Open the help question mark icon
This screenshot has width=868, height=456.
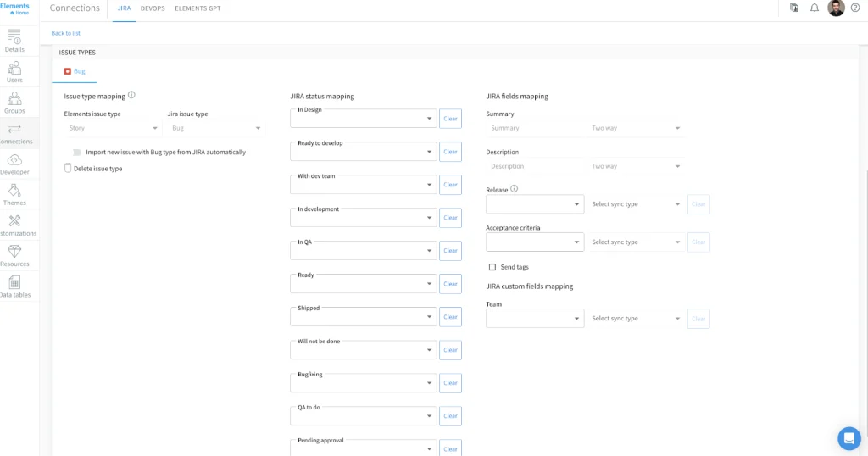[854, 8]
